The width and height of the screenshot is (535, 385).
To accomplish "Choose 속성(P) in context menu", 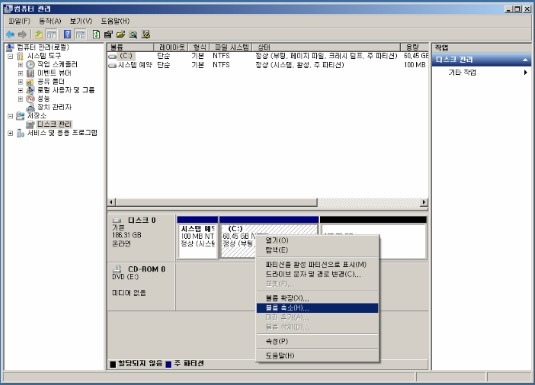I will point(317,341).
